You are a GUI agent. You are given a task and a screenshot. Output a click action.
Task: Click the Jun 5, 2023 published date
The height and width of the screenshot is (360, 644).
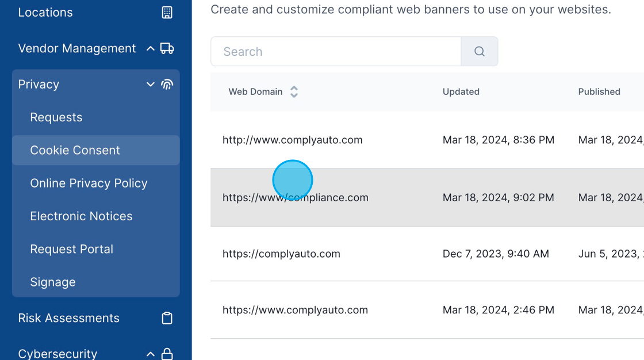point(611,254)
